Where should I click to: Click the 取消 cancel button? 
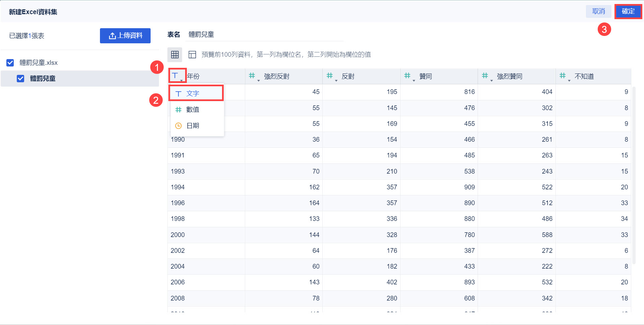598,11
